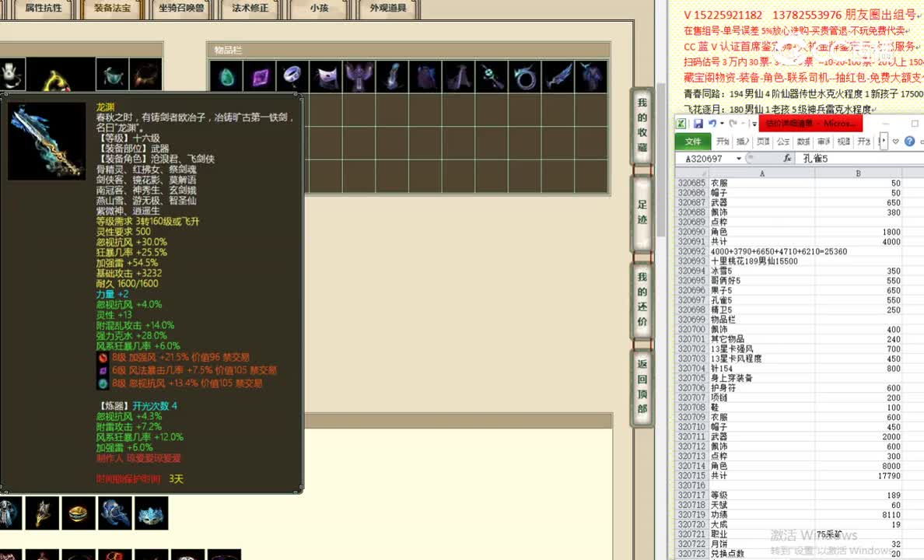Click the Save icon in Excel toolbar
Image resolution: width=924 pixels, height=560 pixels.
(x=699, y=123)
